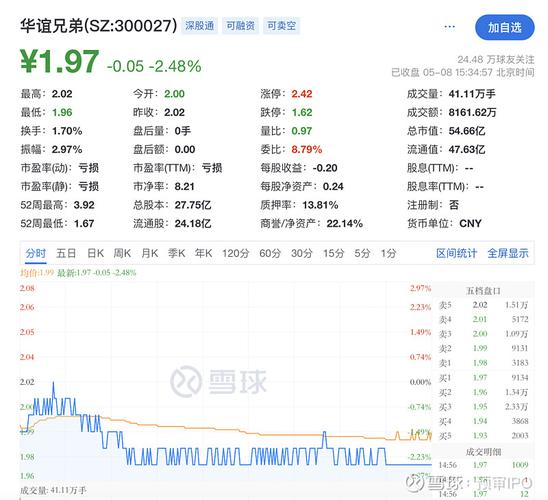Click the 买1 row at 1.97
This screenshot has width=548, height=500.
point(483,377)
